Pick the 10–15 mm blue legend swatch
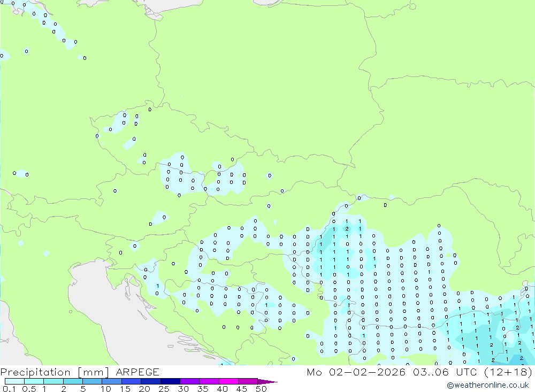The width and height of the screenshot is (535, 392). click(x=112, y=381)
